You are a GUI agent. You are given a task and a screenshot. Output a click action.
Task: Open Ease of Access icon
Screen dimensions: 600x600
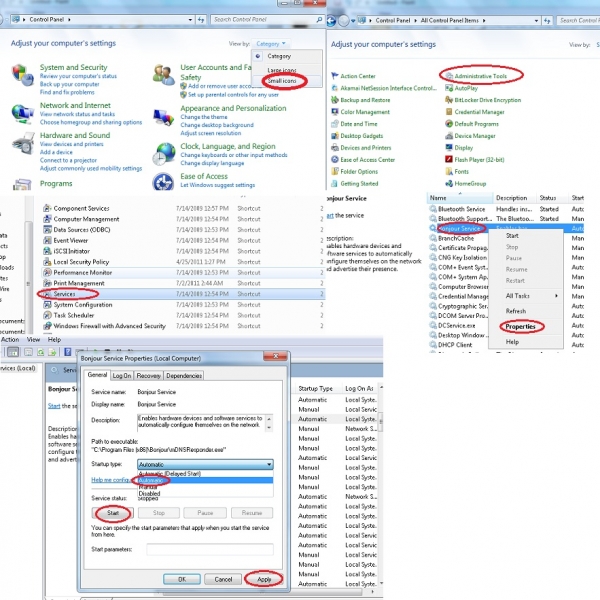[x=164, y=182]
